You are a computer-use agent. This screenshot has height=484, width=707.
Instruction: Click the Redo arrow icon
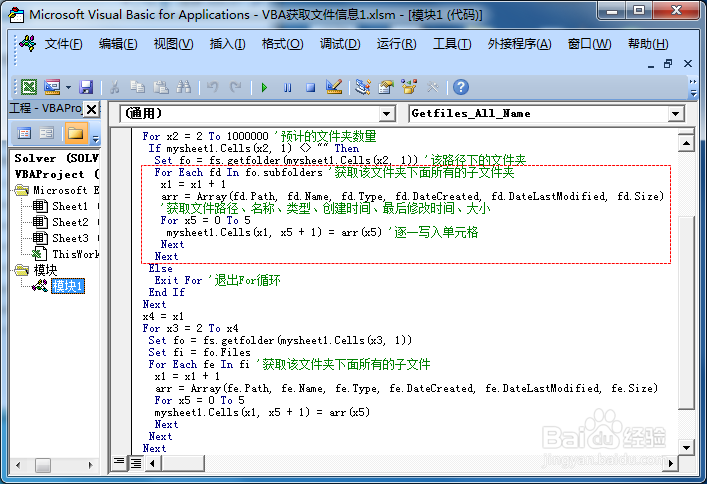pyautogui.click(x=235, y=87)
